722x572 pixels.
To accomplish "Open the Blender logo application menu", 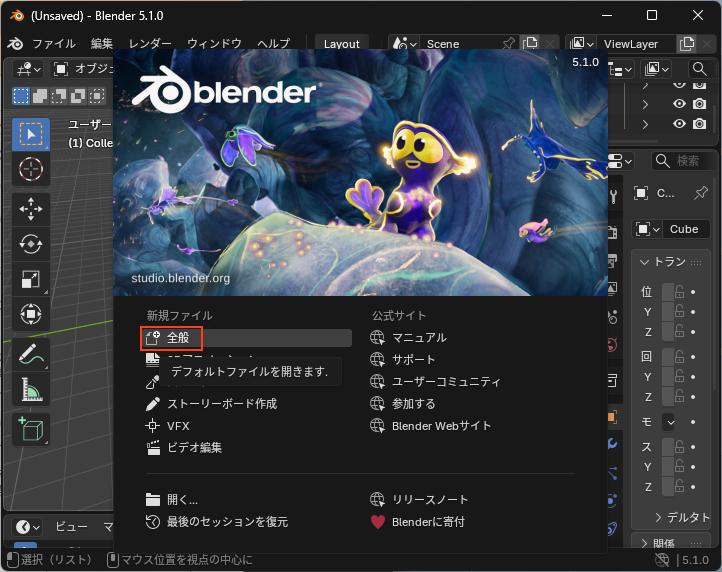I will point(15,44).
